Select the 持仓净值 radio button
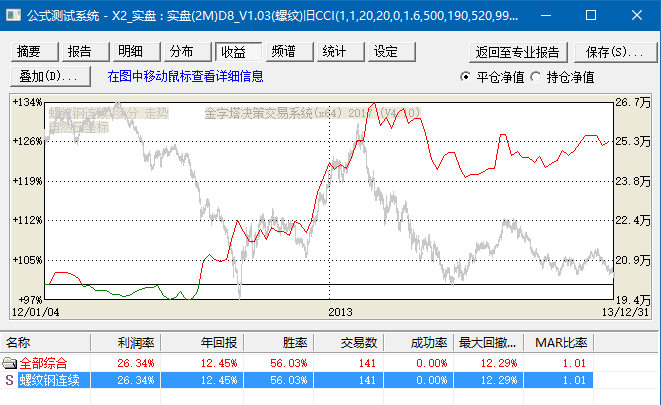Image resolution: width=661 pixels, height=405 pixels. point(535,77)
